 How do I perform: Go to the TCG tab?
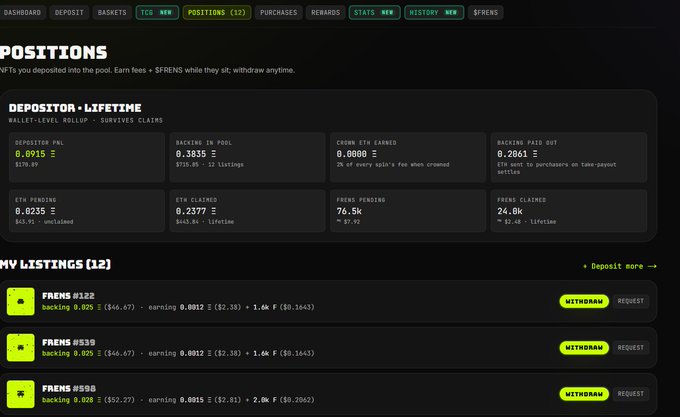157,13
